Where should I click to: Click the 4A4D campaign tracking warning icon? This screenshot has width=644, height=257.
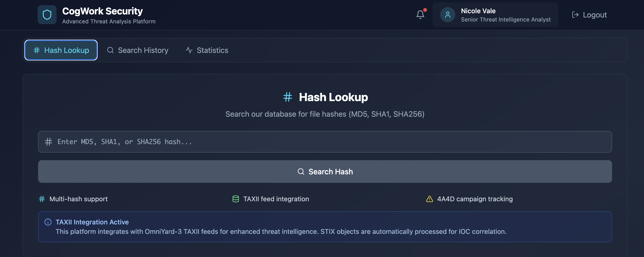(x=429, y=199)
